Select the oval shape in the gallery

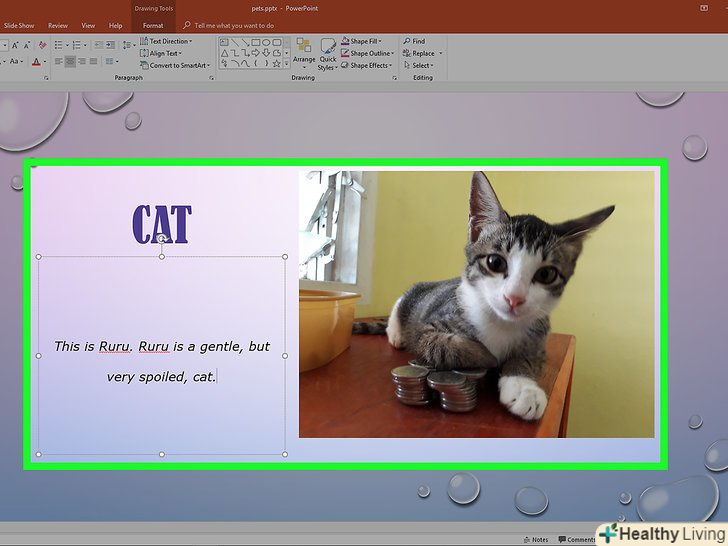click(x=264, y=42)
